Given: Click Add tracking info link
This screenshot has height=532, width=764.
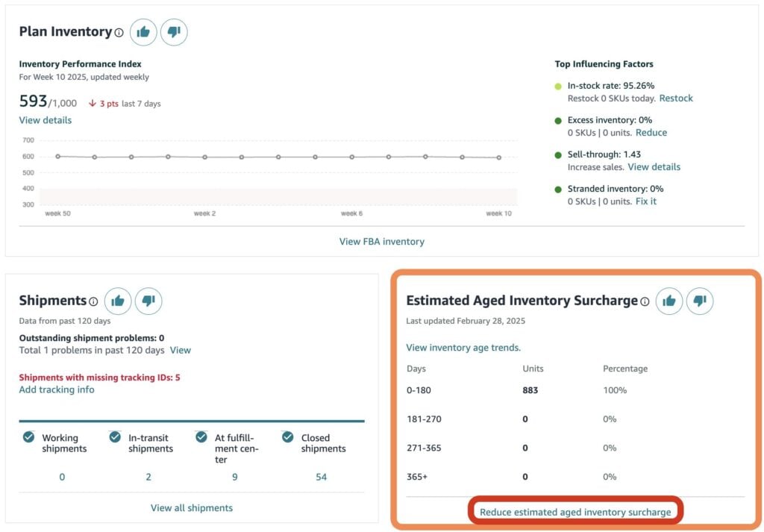Looking at the screenshot, I should coord(57,389).
